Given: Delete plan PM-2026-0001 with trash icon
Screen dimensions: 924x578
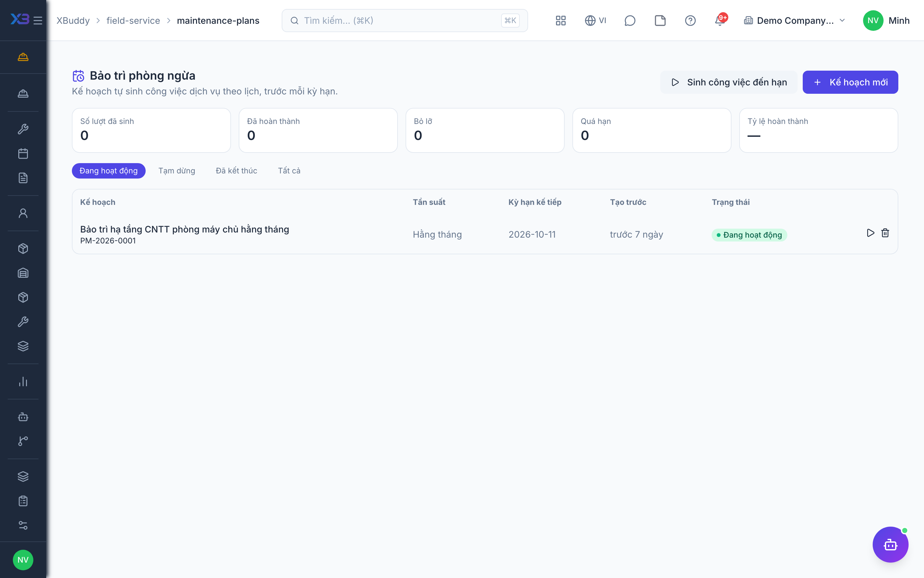Looking at the screenshot, I should point(885,233).
